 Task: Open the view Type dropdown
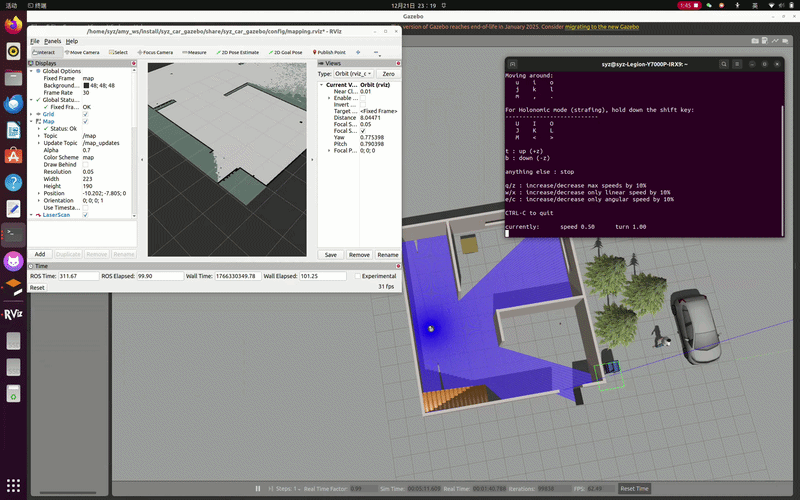click(354, 74)
